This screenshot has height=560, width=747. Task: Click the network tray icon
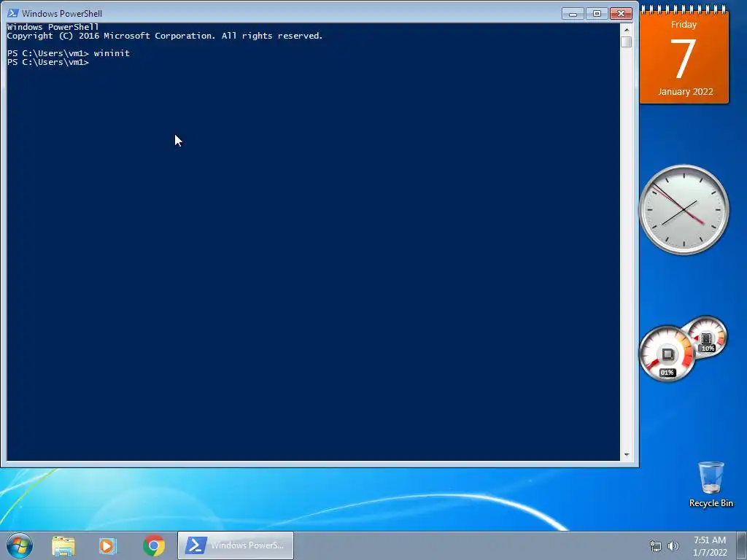point(656,546)
